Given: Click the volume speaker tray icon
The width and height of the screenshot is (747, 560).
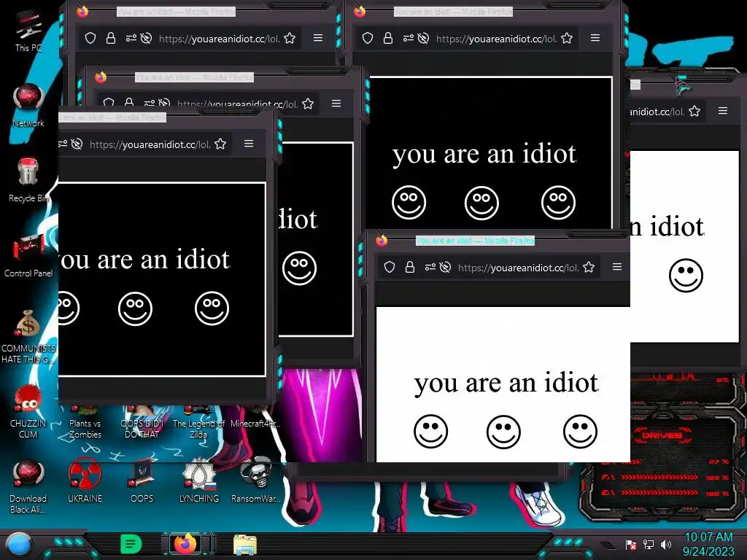Looking at the screenshot, I should click(665, 544).
